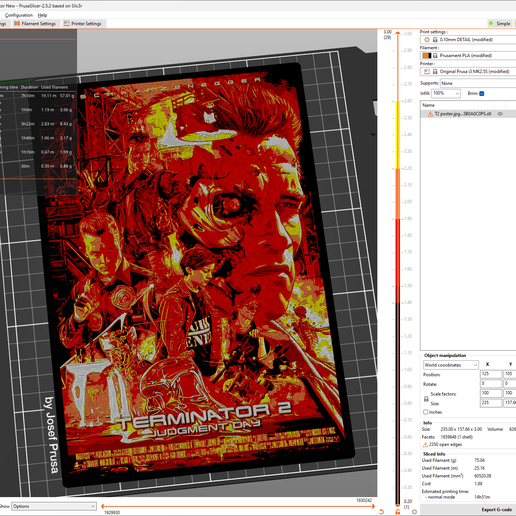Screen dimensions: 516x516
Task: Click the 2350 open edges warning text
Action: coord(446,445)
